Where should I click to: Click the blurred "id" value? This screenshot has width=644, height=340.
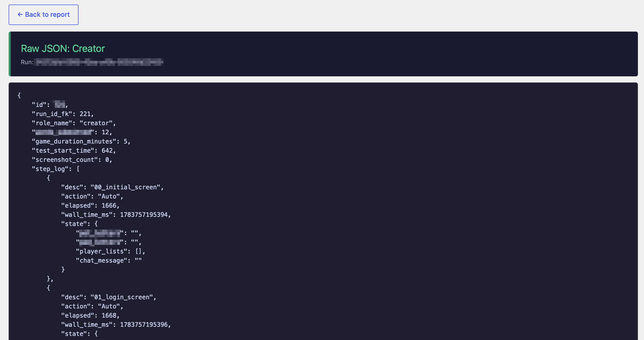(59, 104)
